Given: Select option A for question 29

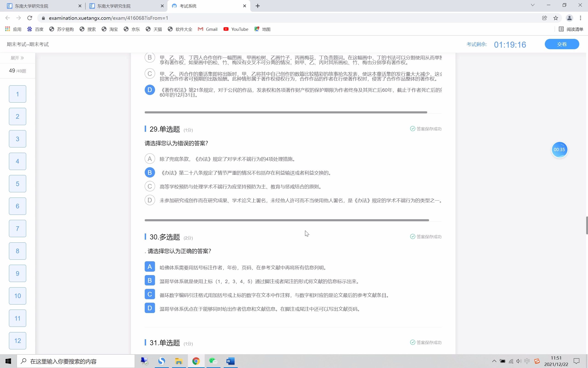Looking at the screenshot, I should 150,159.
